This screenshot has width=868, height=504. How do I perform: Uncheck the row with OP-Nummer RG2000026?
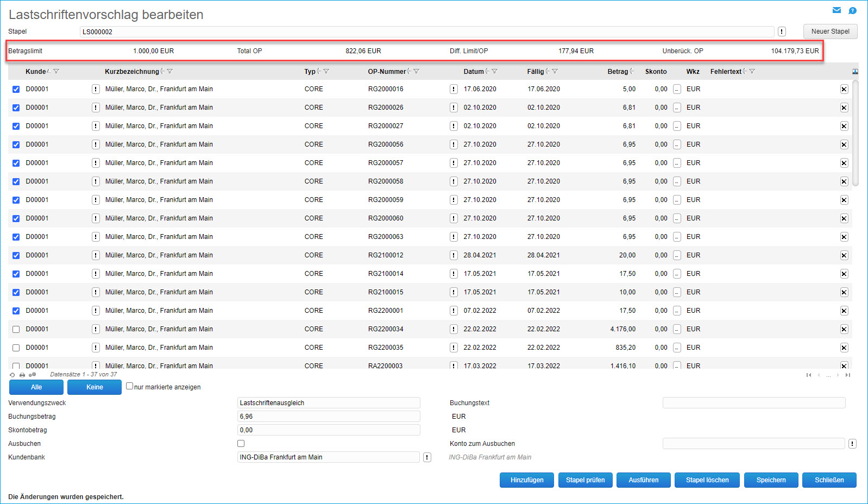(x=16, y=108)
